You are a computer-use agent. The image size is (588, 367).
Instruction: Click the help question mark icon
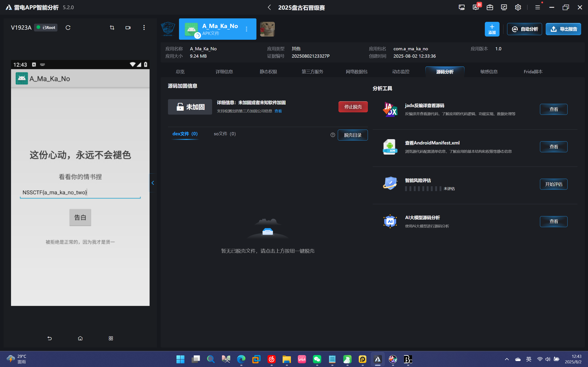point(332,135)
